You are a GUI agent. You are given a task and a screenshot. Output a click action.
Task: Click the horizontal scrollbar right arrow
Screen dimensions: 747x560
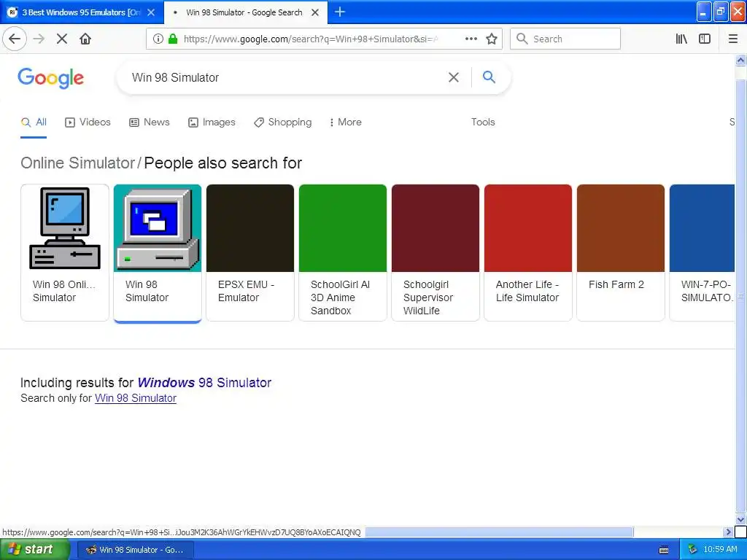coord(728,532)
